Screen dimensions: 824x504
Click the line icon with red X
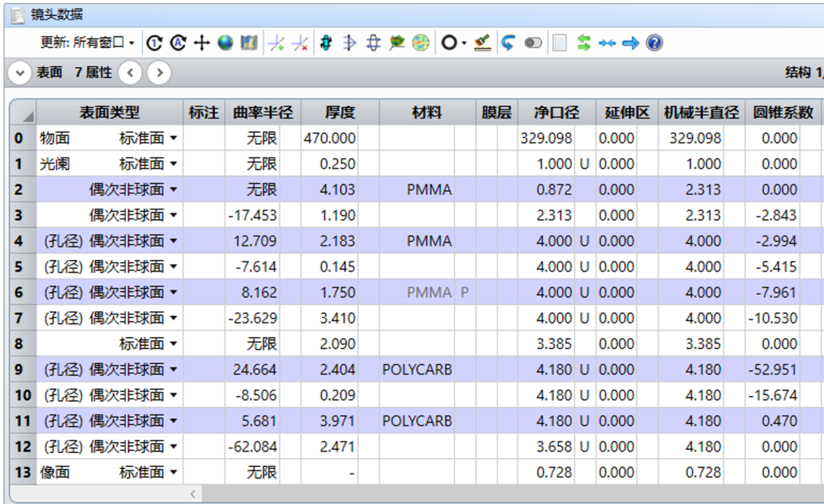[300, 43]
